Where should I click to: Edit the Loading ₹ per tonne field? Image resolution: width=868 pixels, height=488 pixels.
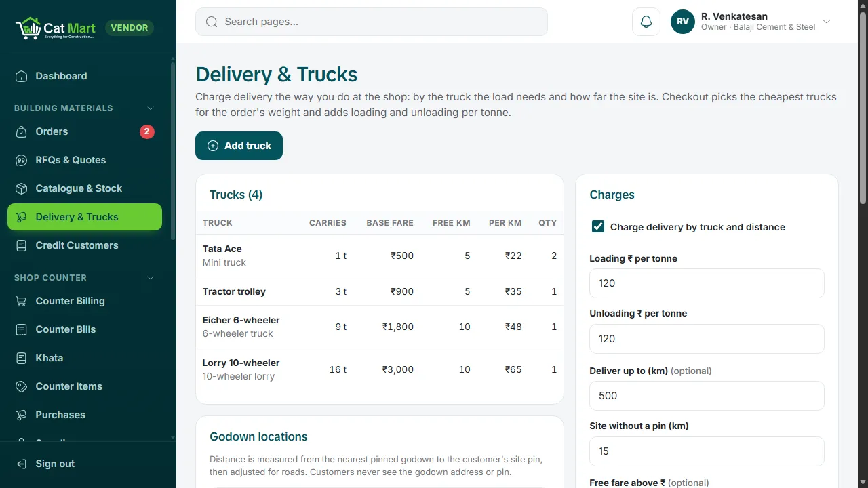pyautogui.click(x=707, y=283)
